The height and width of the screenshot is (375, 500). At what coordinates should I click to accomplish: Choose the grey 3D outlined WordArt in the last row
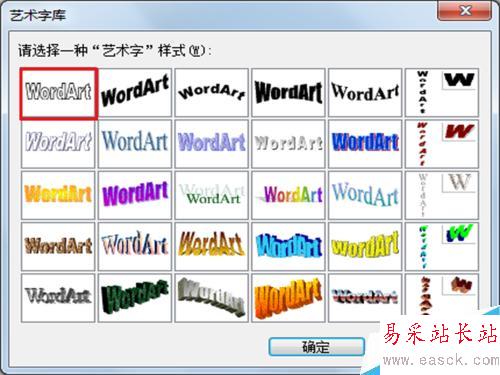click(x=58, y=298)
